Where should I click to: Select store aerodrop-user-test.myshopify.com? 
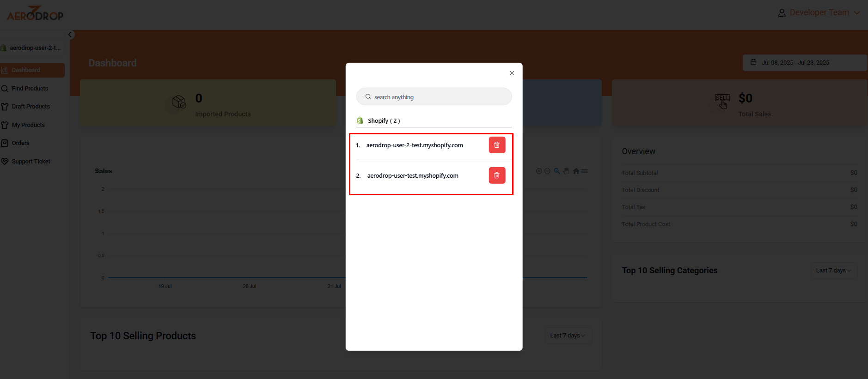click(413, 175)
